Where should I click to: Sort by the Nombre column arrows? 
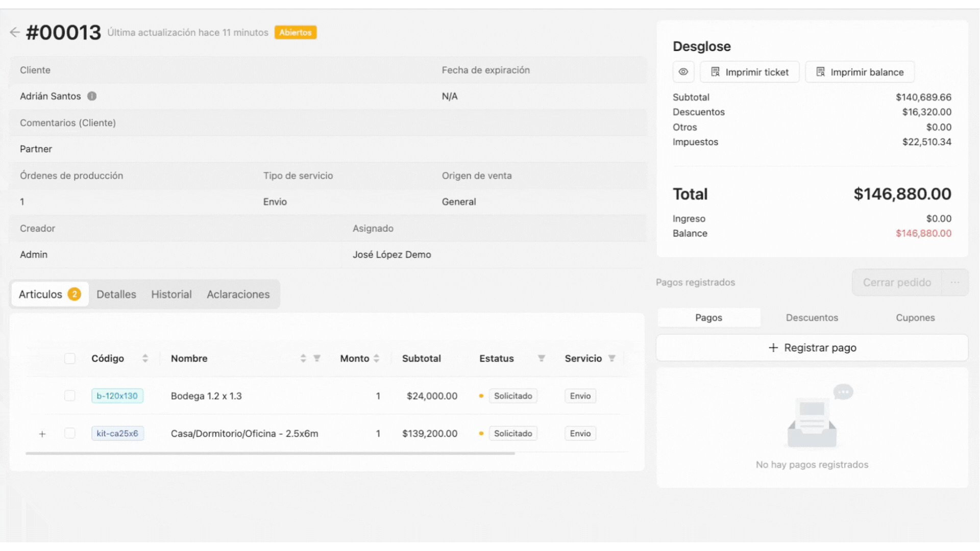[303, 358]
